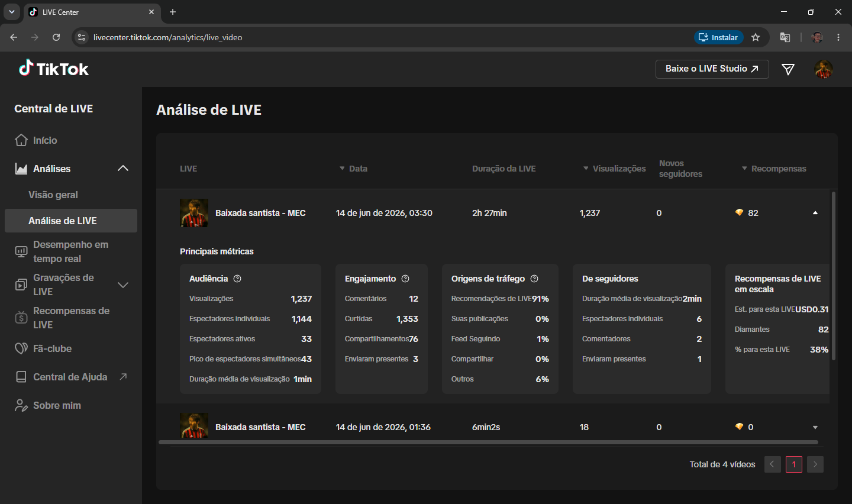Click the Desempenho em tempo real icon
Screen dimensions: 852x504
(21, 251)
